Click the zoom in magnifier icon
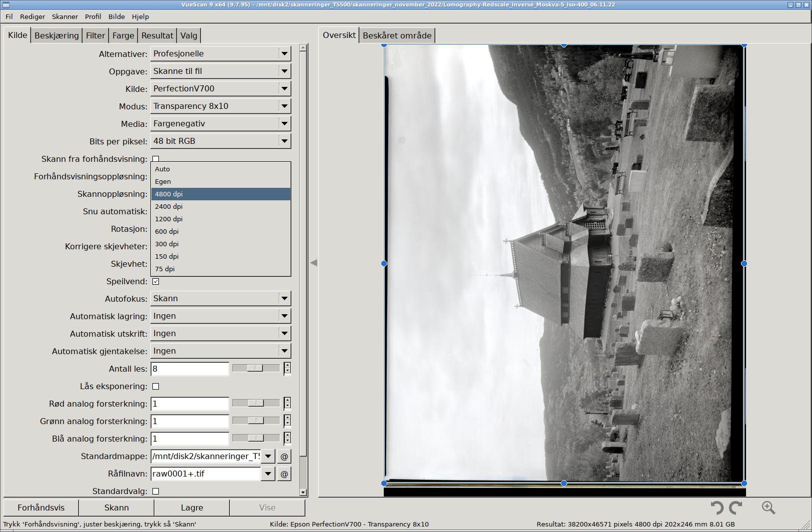 click(769, 508)
